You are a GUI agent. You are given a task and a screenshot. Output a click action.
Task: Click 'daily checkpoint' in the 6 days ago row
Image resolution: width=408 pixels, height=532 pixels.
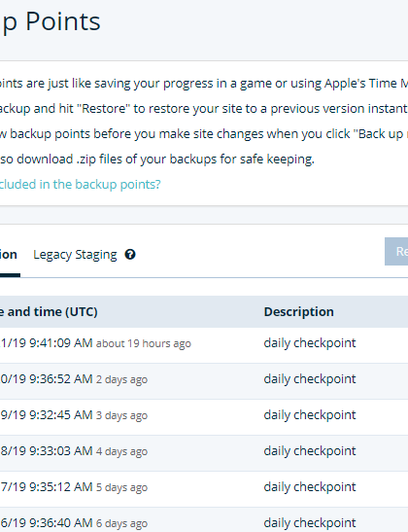[x=310, y=523]
